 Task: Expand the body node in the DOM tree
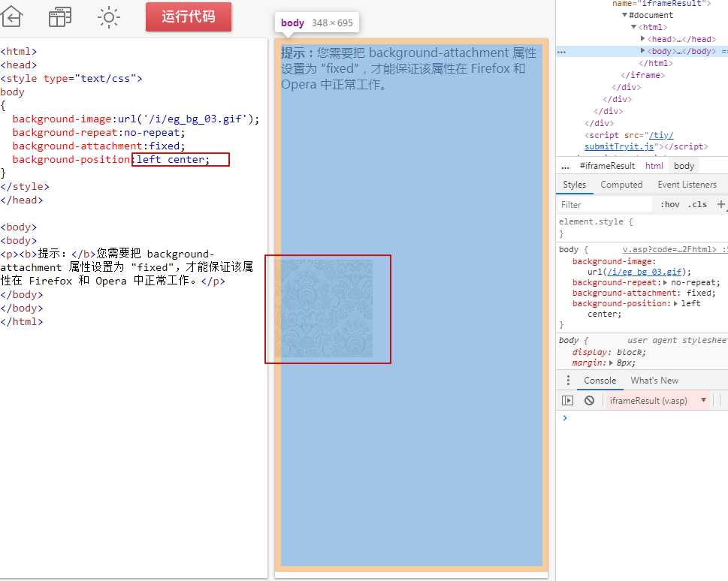point(642,50)
